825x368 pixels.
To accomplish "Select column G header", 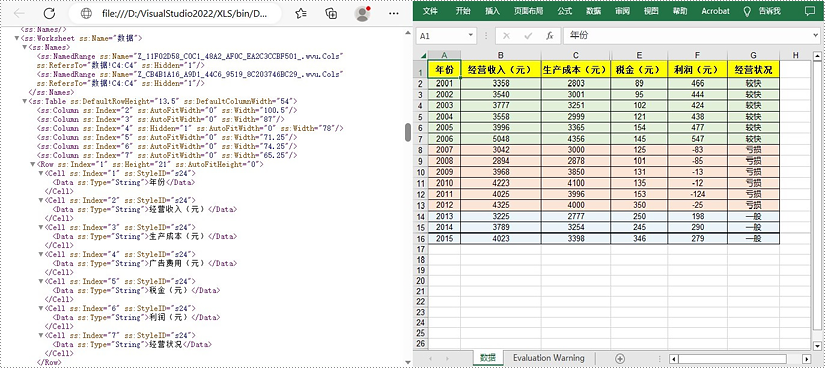I will coord(753,55).
